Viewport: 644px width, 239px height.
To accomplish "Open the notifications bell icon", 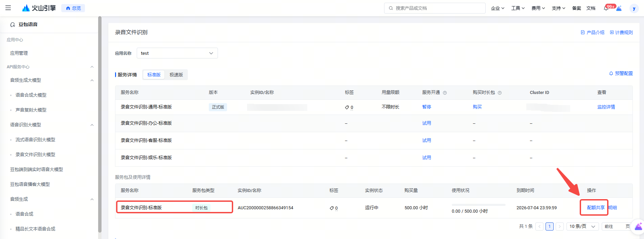I will coord(606,8).
